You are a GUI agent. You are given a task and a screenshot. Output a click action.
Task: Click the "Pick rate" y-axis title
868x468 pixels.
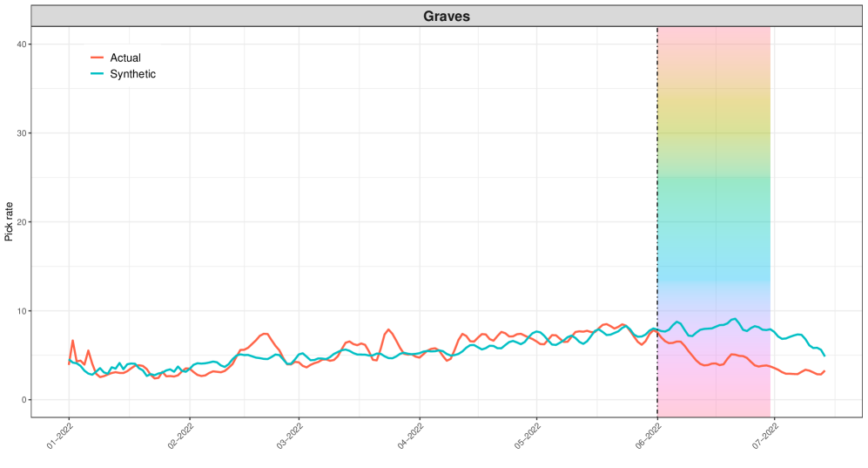pos(9,221)
